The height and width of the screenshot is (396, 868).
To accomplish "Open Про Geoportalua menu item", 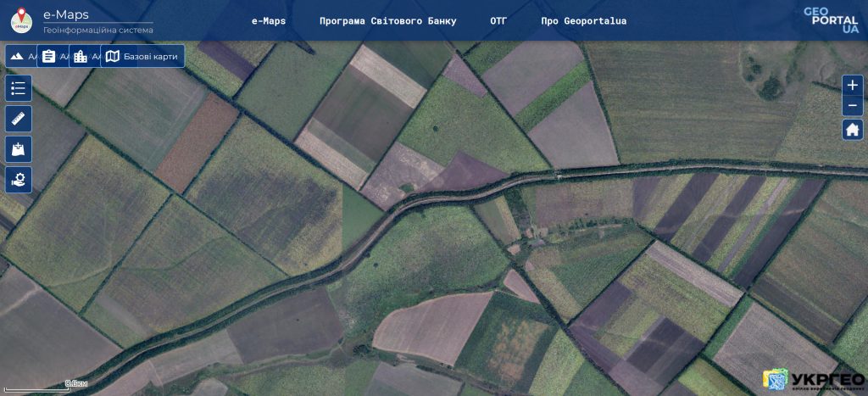I will 584,21.
